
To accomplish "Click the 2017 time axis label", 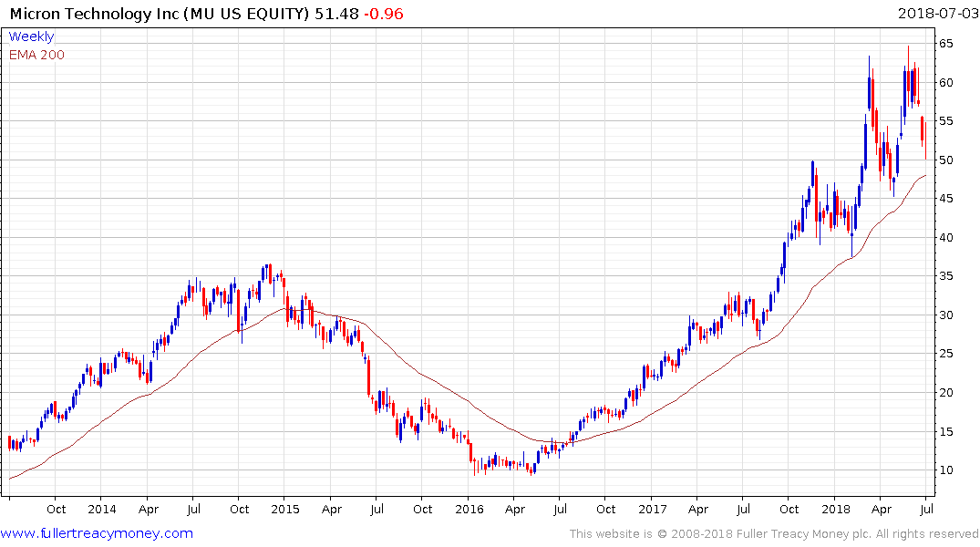I will coord(653,510).
